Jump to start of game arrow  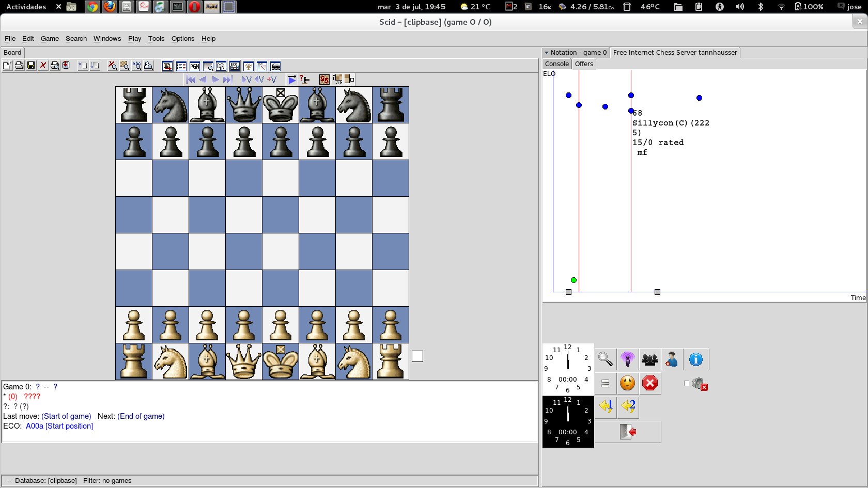(191, 80)
